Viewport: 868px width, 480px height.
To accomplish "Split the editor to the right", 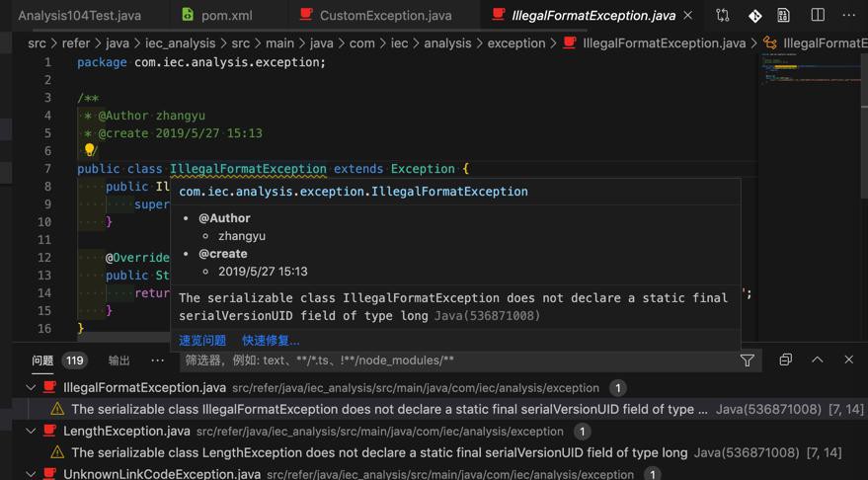I will (x=818, y=16).
